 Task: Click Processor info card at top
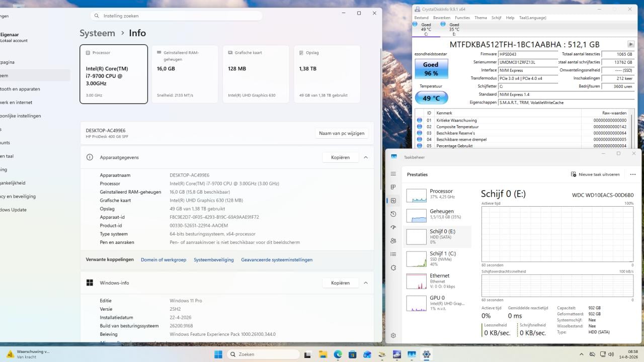(114, 74)
